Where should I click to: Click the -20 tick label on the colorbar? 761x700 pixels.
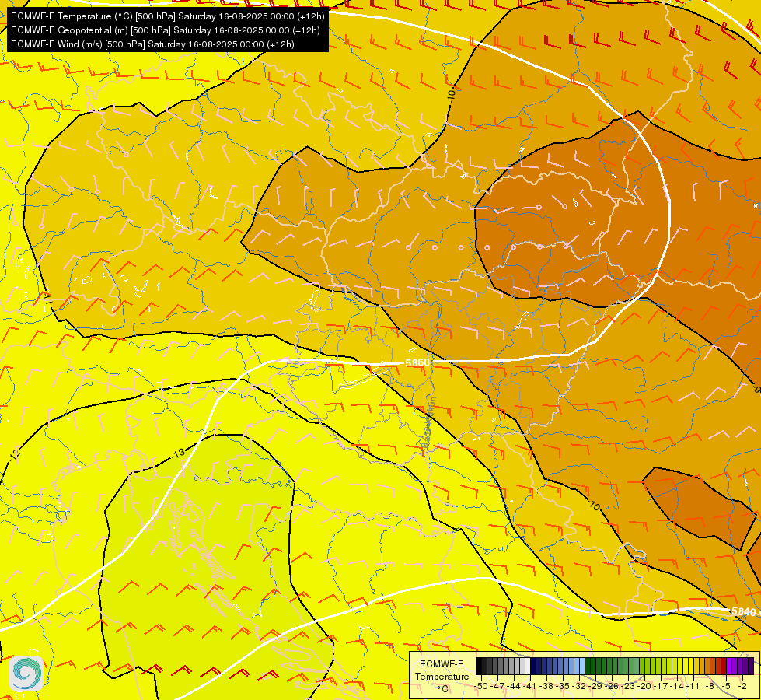click(x=644, y=686)
